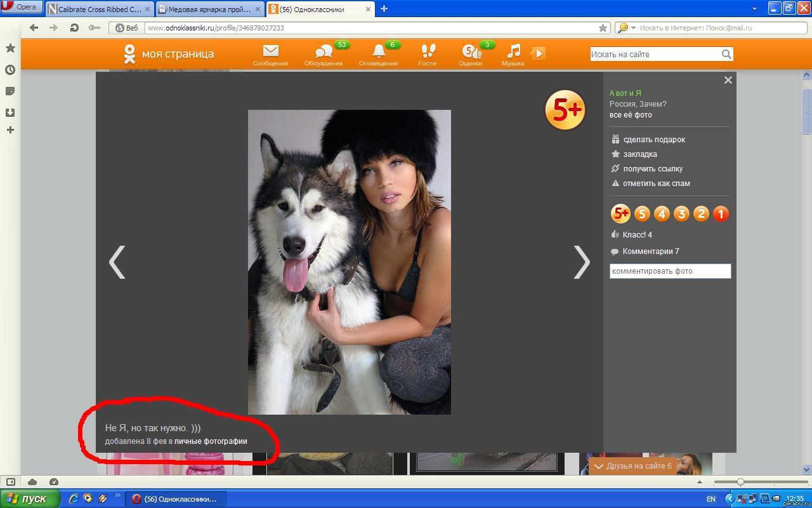Screen dimensions: 812x508
Task: Click the сделать подарок link
Action: (x=653, y=140)
